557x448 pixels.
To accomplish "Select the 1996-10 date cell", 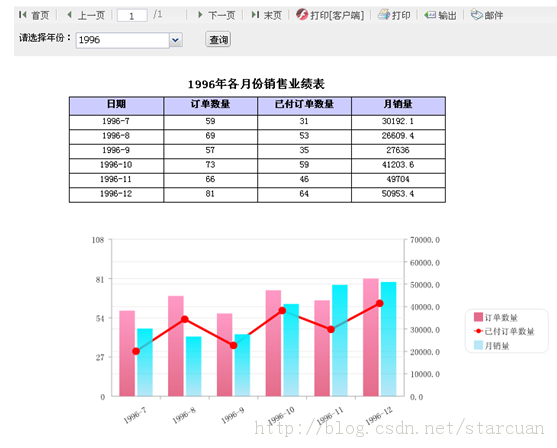I will pos(116,166).
